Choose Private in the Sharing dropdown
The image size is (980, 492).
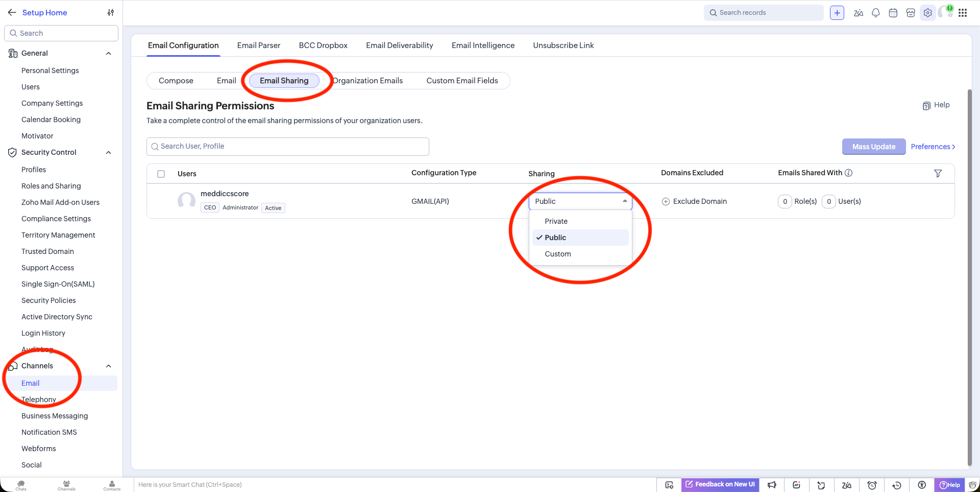[556, 221]
